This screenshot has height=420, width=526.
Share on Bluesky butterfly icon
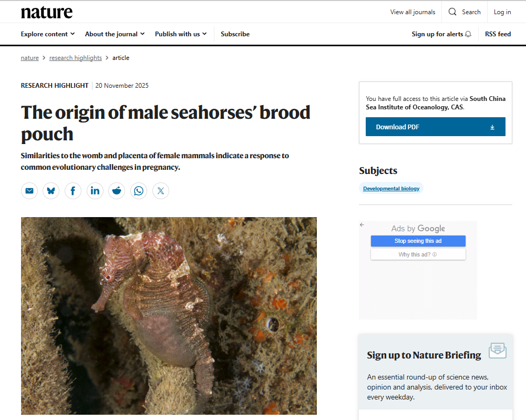click(x=51, y=191)
